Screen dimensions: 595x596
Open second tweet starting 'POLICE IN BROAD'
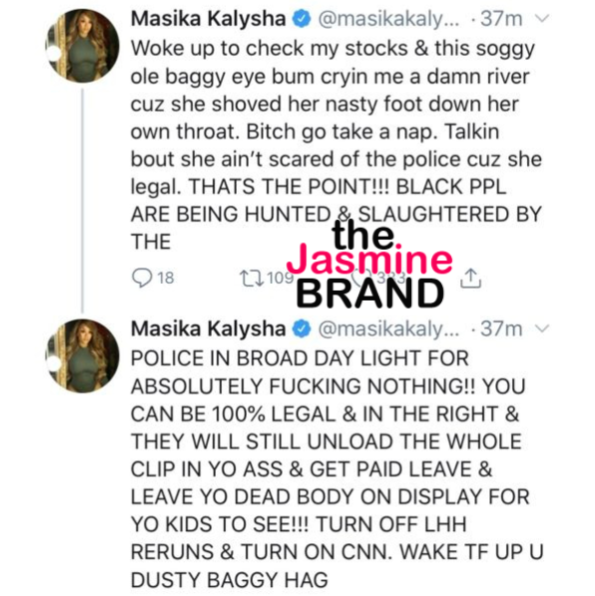click(337, 469)
